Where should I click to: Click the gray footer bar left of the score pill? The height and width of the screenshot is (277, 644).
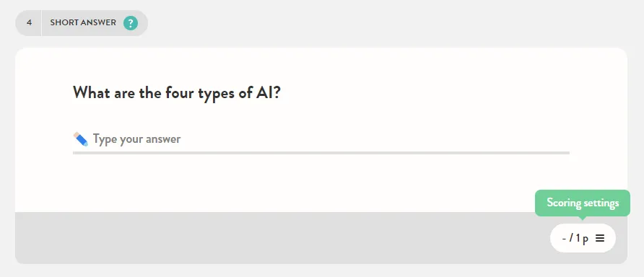pos(279,238)
